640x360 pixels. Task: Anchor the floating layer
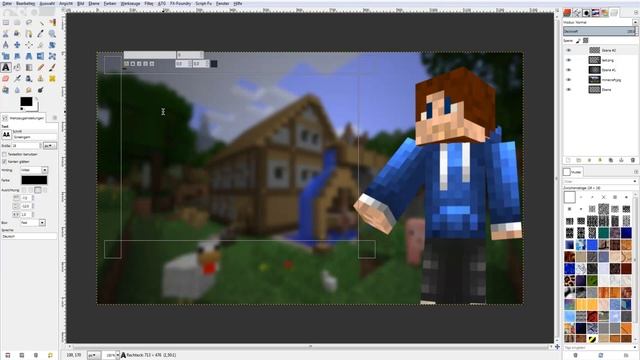click(622, 160)
